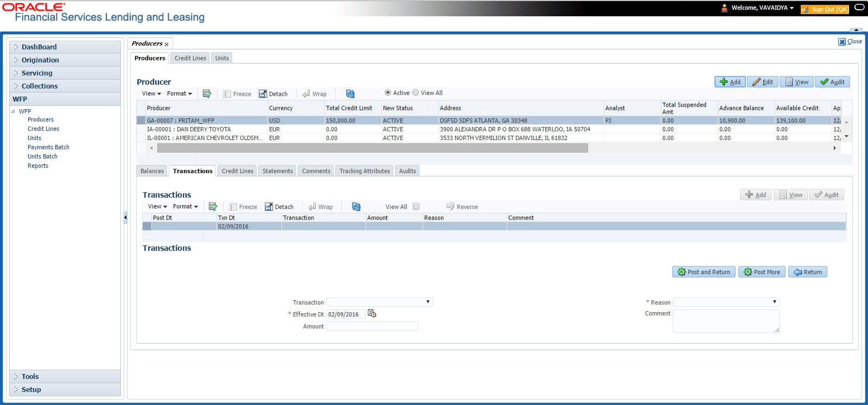Click the Post and Return button
Viewport: 868px width, 405px height.
[704, 272]
